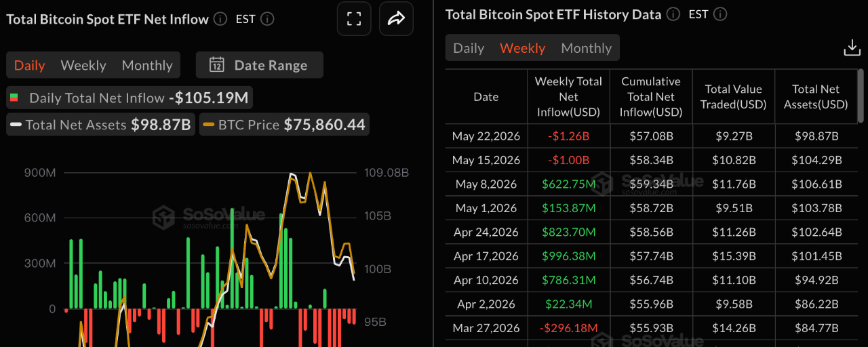
Task: Select the $22.34M weekly inflow value
Action: pos(568,304)
